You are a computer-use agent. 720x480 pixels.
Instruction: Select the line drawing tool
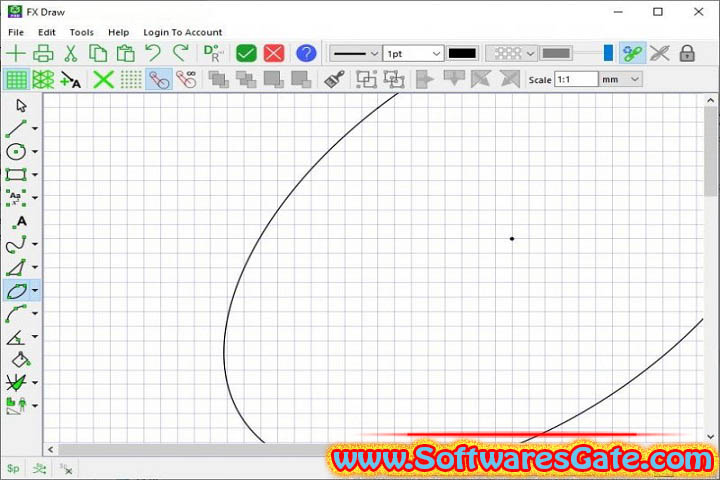pyautogui.click(x=16, y=129)
